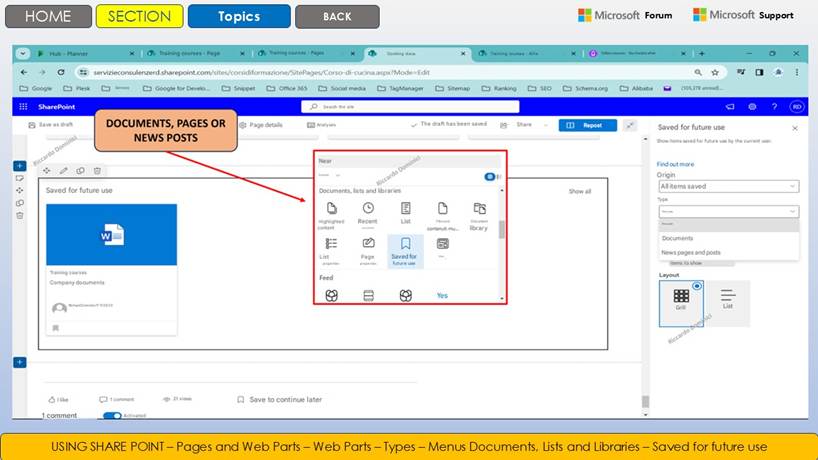Click the Repost button

pyautogui.click(x=587, y=125)
